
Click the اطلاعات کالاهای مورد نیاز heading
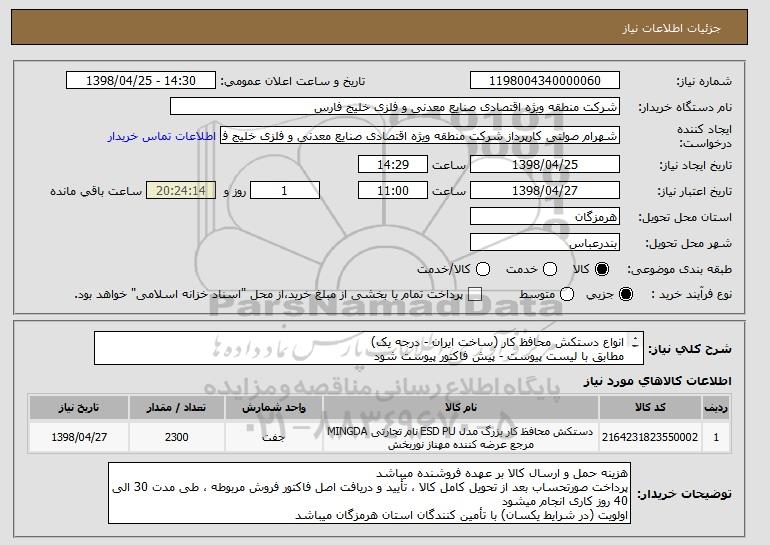coord(658,381)
